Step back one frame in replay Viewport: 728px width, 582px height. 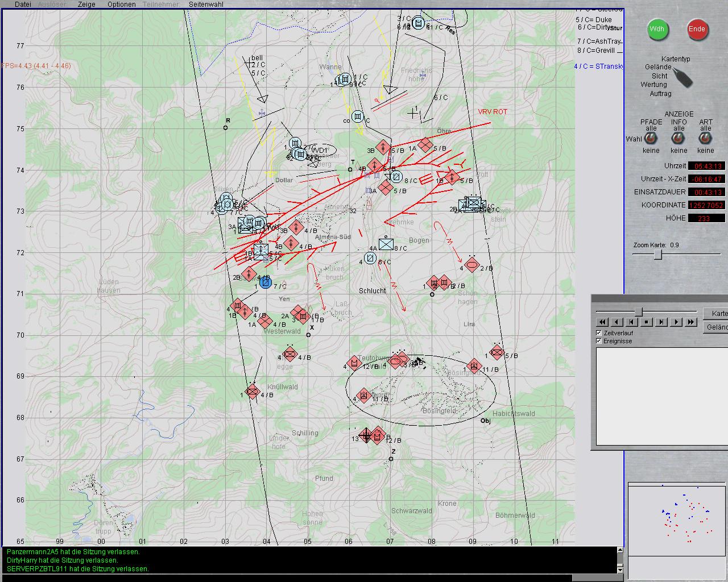coord(631,322)
